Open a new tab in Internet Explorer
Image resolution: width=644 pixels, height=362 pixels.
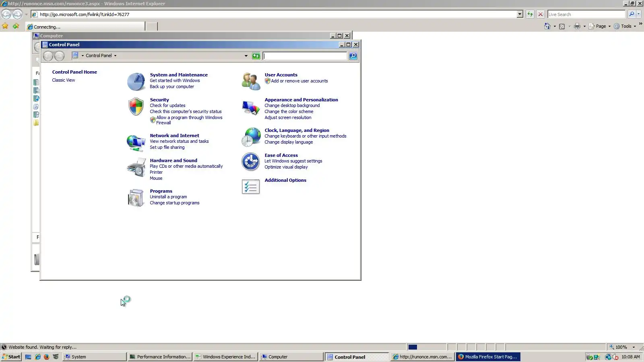coord(151,27)
